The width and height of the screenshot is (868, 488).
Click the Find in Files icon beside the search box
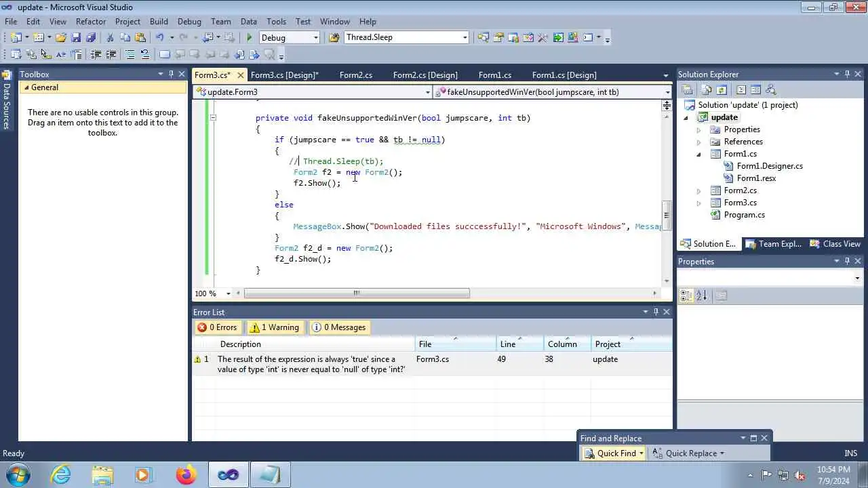tap(334, 37)
